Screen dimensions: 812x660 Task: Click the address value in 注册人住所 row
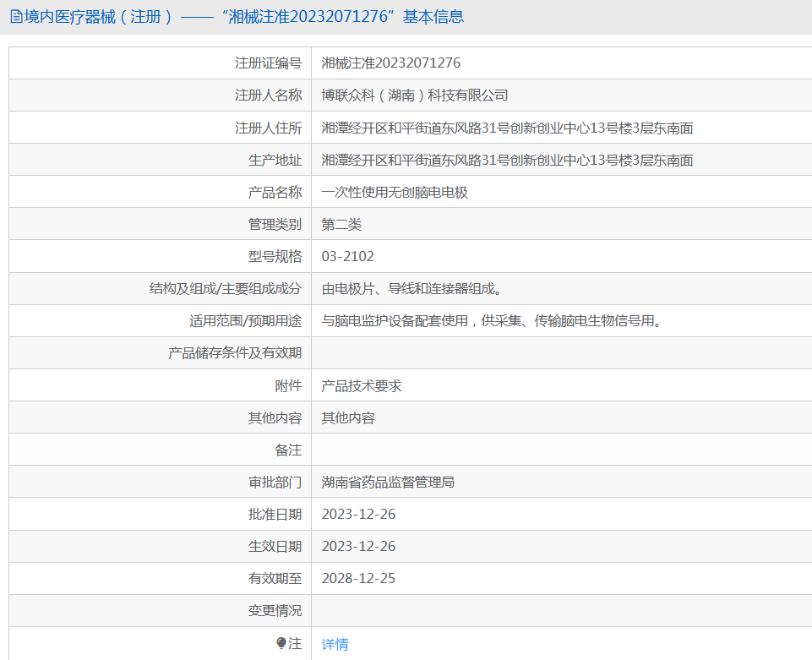click(507, 128)
